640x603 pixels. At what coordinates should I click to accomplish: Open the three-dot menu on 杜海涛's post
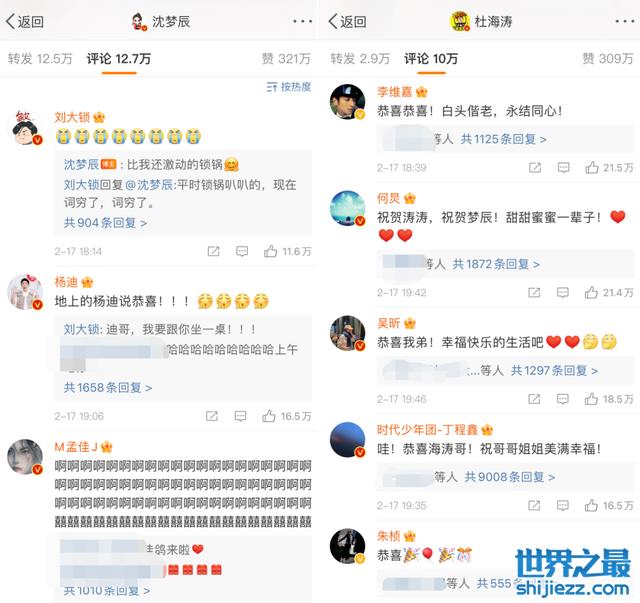click(x=624, y=21)
